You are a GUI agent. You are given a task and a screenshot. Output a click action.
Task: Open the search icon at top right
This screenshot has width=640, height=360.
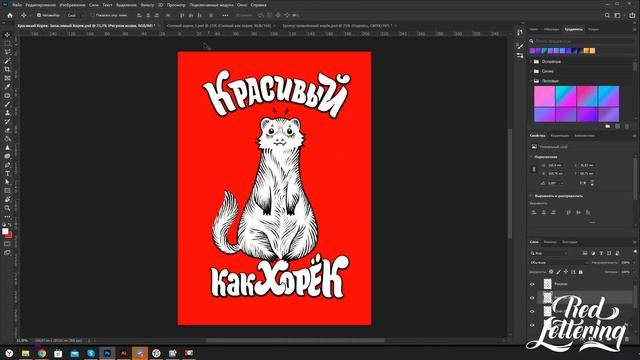[607, 15]
